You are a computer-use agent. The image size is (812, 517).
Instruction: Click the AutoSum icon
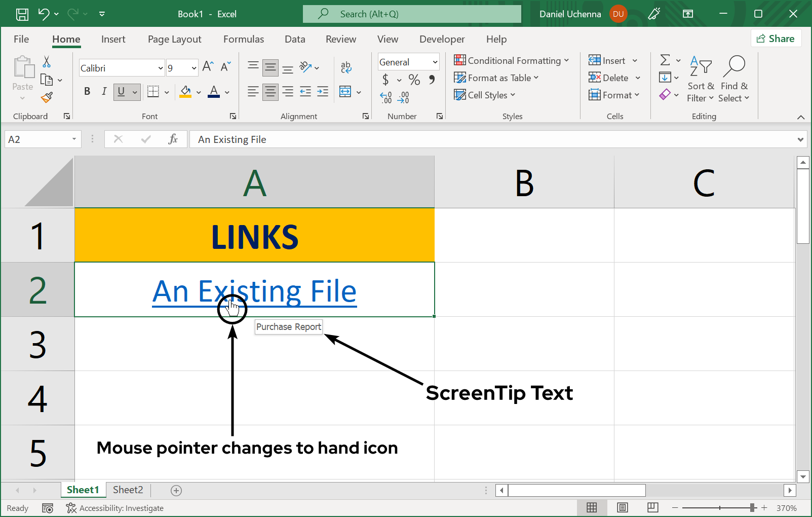[x=665, y=60]
